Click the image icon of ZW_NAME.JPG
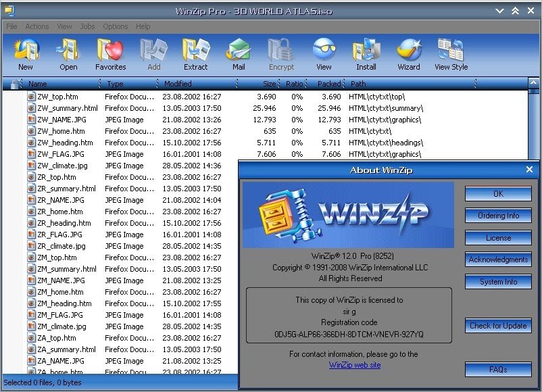This screenshot has width=542, height=392. tap(32, 120)
